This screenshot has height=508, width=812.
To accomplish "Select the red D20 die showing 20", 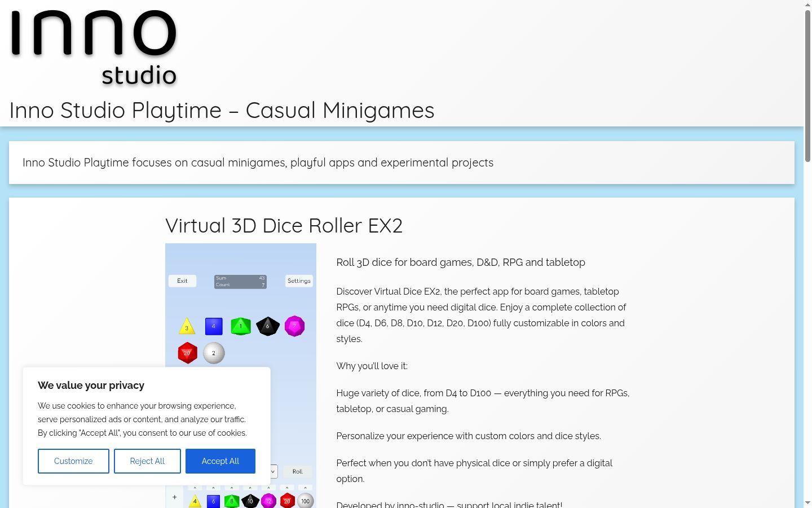I will click(187, 353).
